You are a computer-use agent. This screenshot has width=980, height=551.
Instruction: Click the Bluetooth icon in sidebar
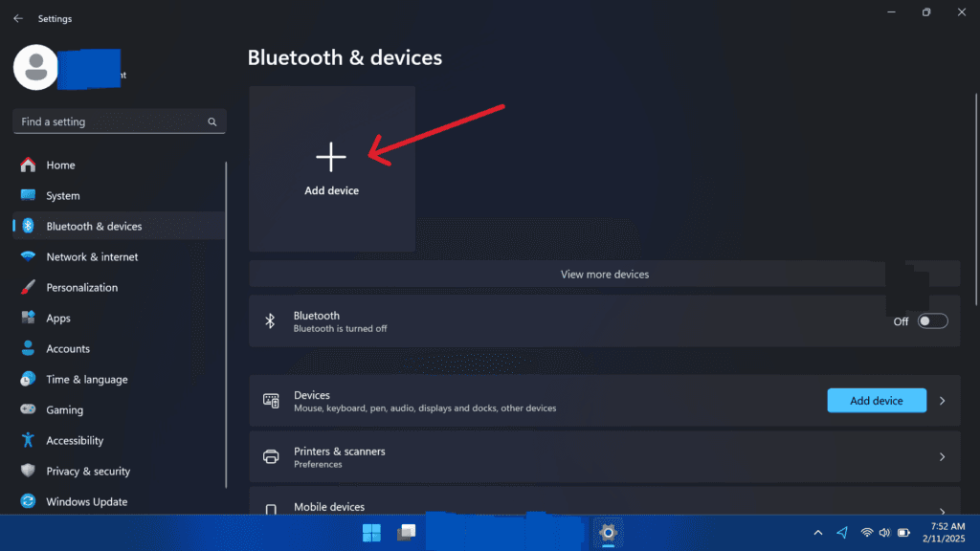tap(28, 226)
